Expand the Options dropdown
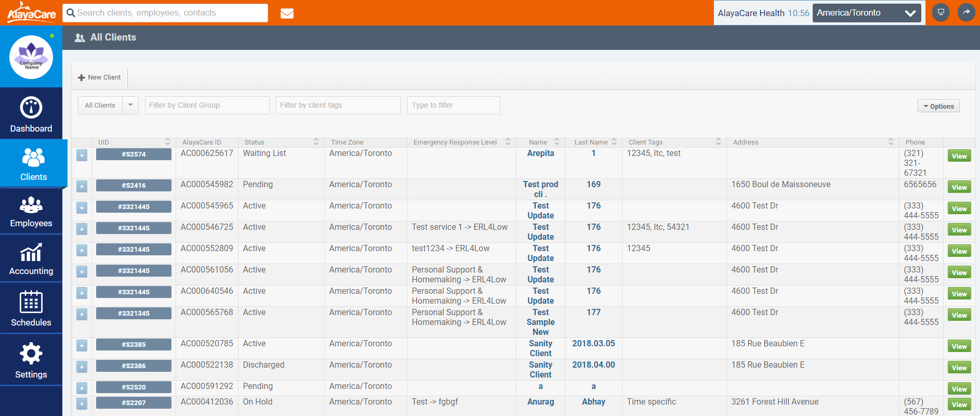 click(x=938, y=106)
